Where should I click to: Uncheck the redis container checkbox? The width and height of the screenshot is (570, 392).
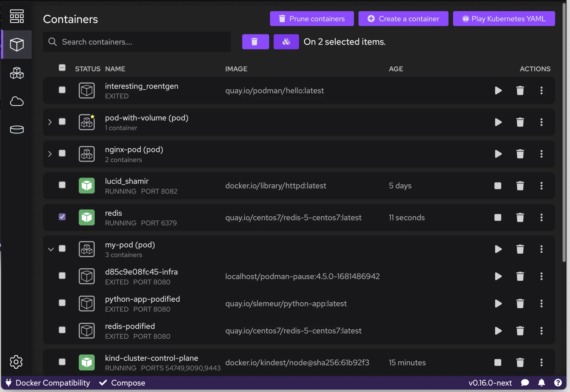[62, 217]
